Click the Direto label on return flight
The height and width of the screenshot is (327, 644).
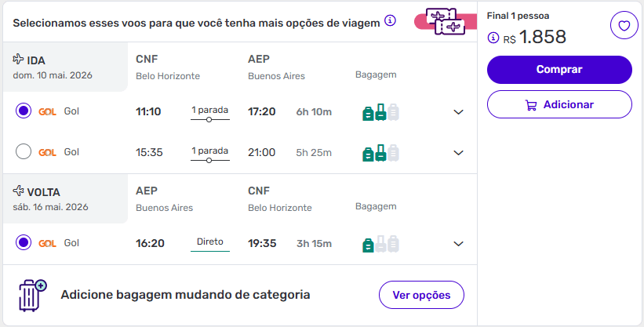(209, 243)
